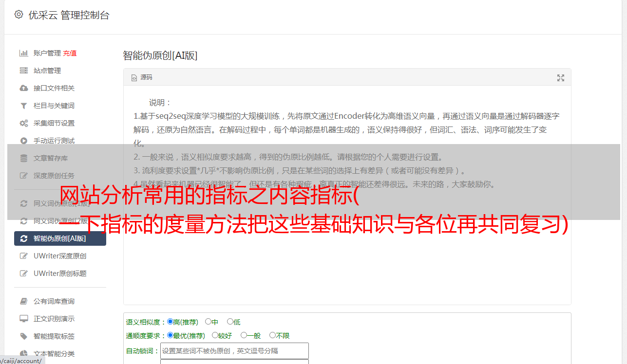Open the 栏目与关键词 filter icon

pos(23,106)
